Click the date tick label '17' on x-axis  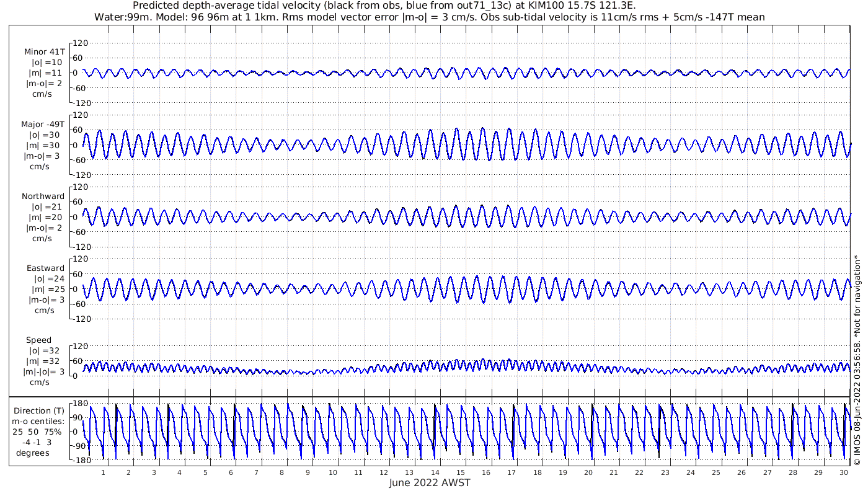pyautogui.click(x=511, y=472)
